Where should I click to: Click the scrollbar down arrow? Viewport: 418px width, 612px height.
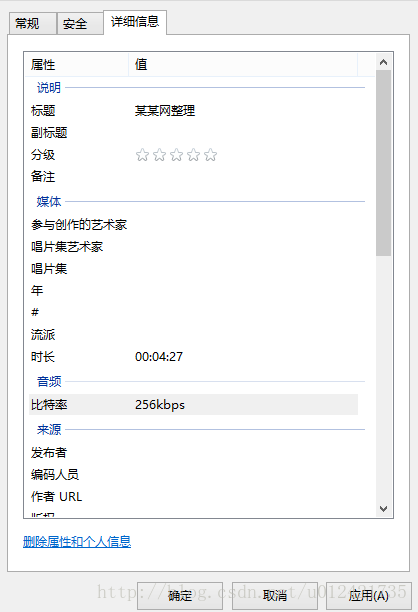pyautogui.click(x=384, y=509)
